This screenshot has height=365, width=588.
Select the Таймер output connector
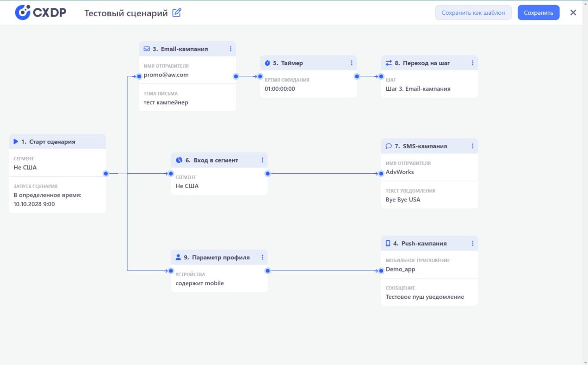(357, 76)
